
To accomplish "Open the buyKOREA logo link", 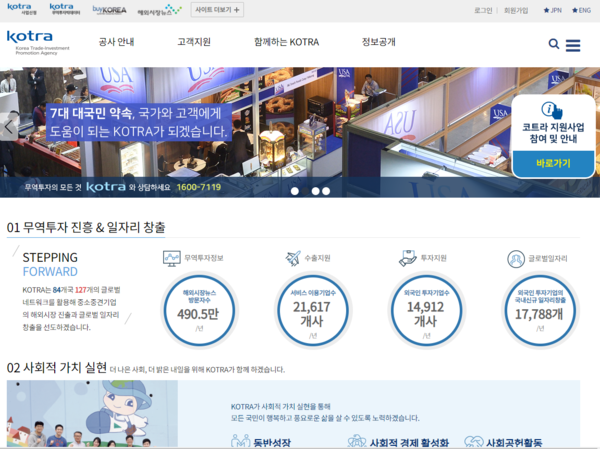I will click(109, 10).
